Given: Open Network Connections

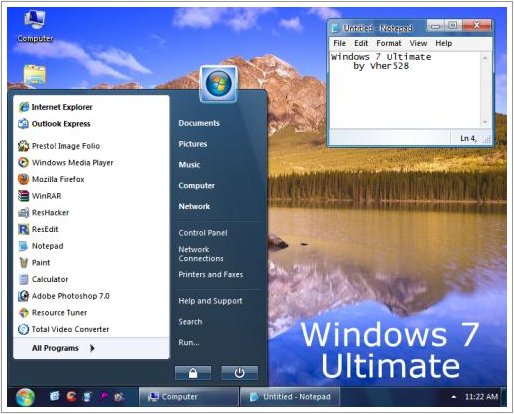Looking at the screenshot, I should click(x=201, y=254).
